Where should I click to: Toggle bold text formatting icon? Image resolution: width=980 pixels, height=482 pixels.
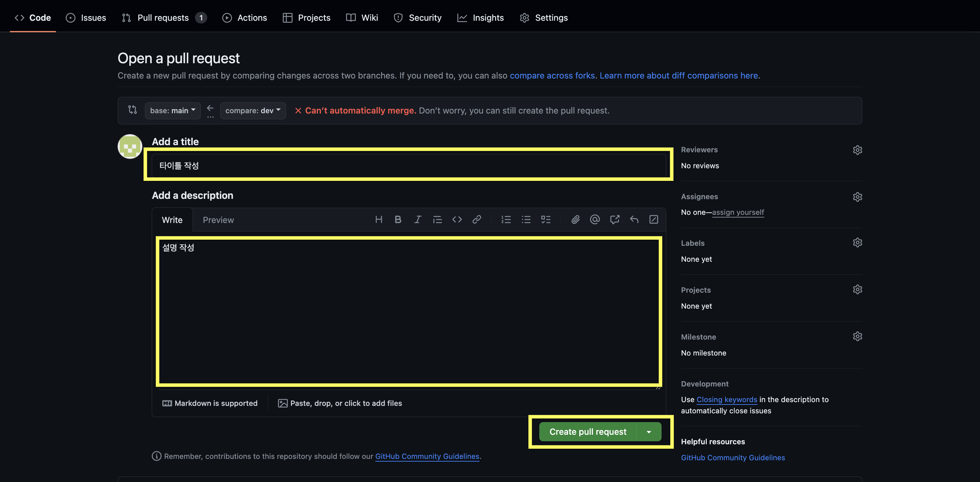[398, 219]
